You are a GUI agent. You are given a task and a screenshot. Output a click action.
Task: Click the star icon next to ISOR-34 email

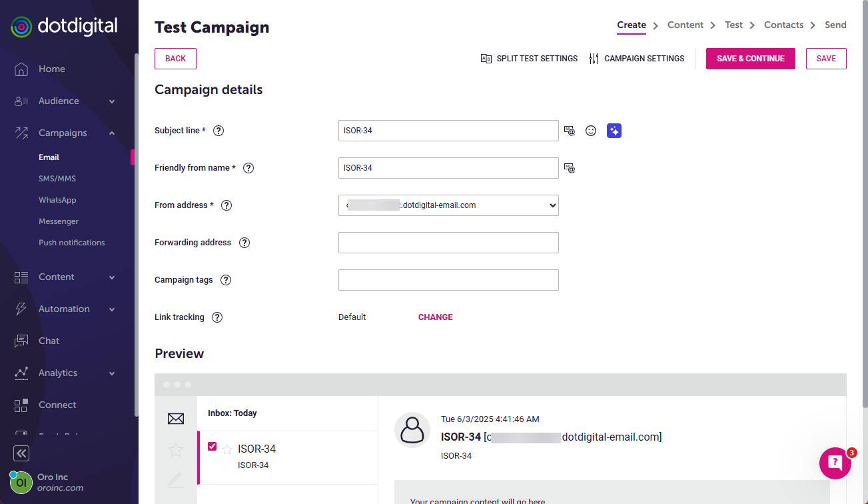pyautogui.click(x=227, y=449)
